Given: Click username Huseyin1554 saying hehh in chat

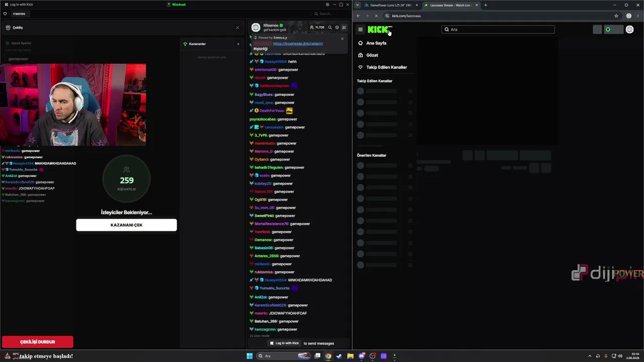Looking at the screenshot, I should (275, 62).
